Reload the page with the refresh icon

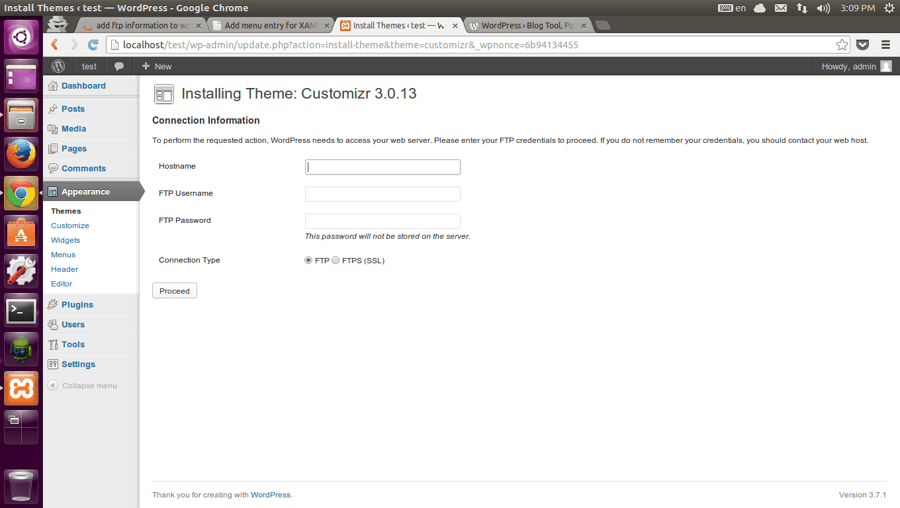coord(93,45)
